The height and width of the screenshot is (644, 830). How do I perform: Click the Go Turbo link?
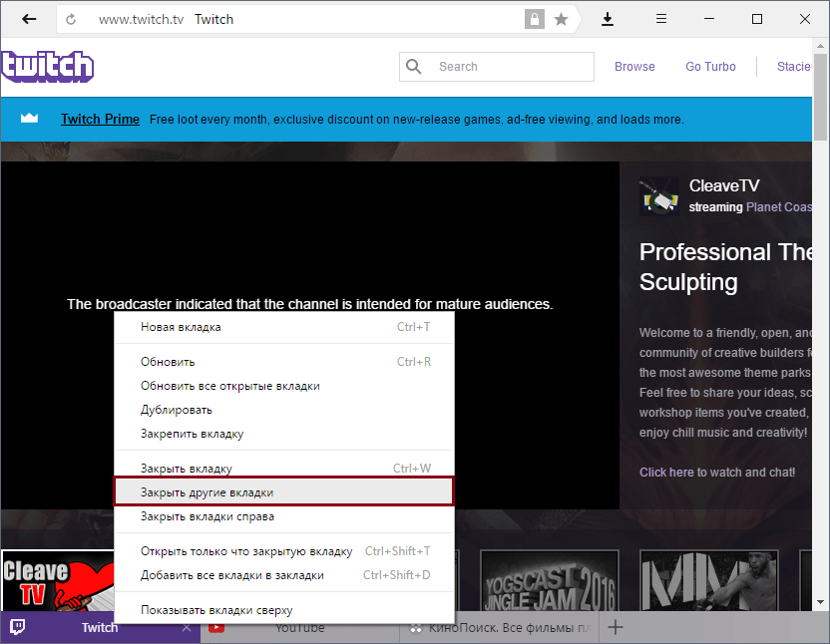[710, 67]
